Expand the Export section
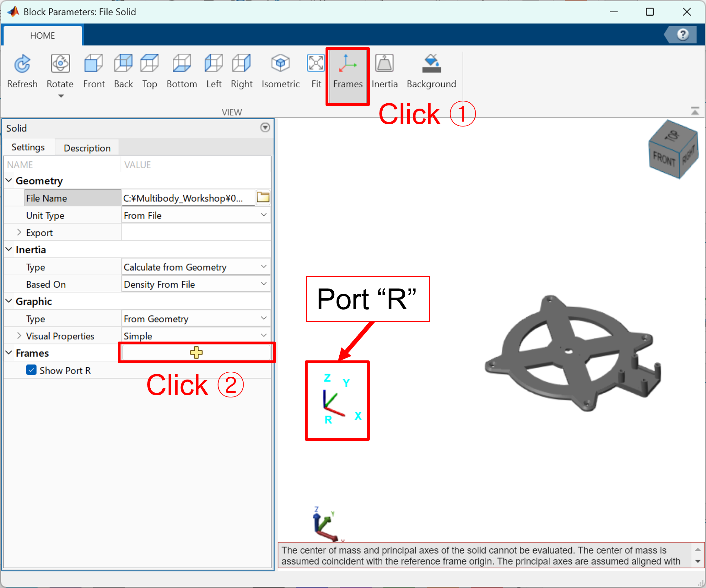Image resolution: width=706 pixels, height=588 pixels. 19,233
